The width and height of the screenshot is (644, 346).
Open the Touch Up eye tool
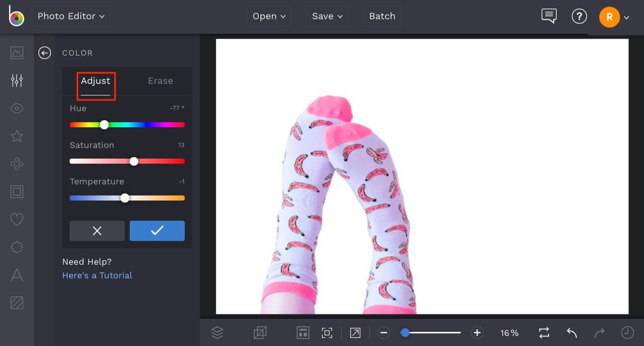coord(17,108)
